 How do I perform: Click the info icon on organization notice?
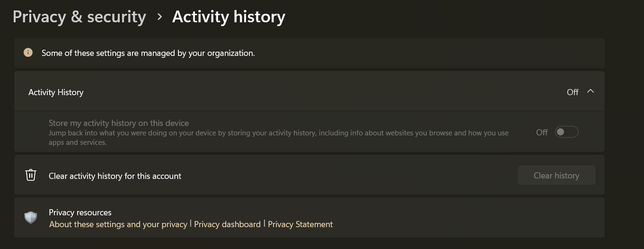[28, 52]
